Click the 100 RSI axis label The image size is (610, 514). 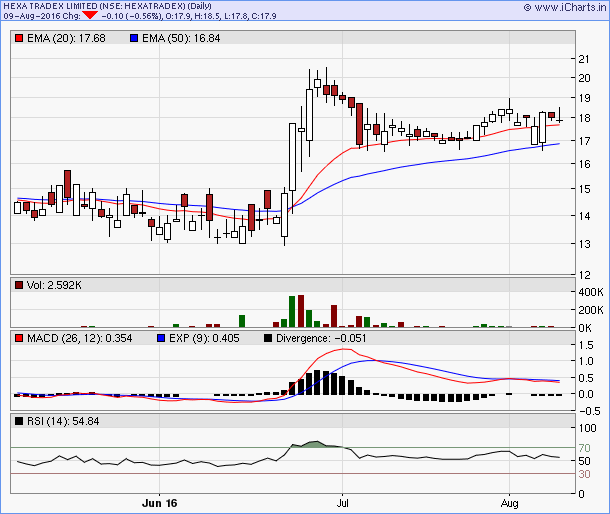coord(587,428)
